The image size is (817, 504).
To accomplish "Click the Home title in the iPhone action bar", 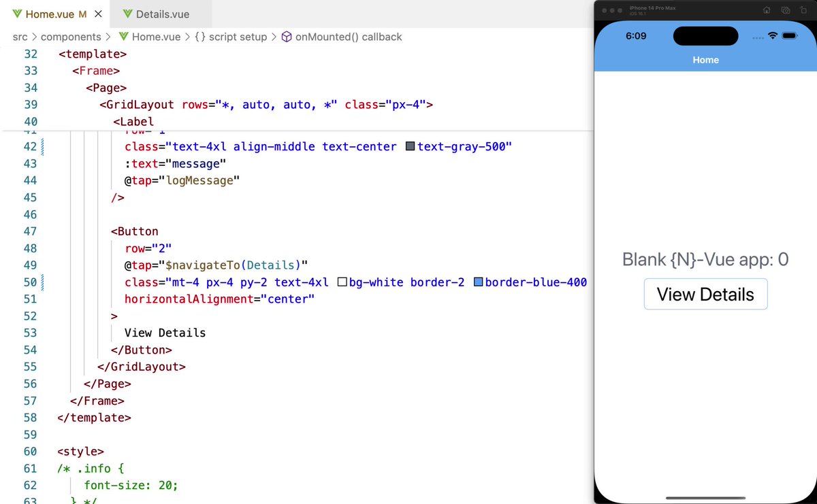I will point(705,60).
